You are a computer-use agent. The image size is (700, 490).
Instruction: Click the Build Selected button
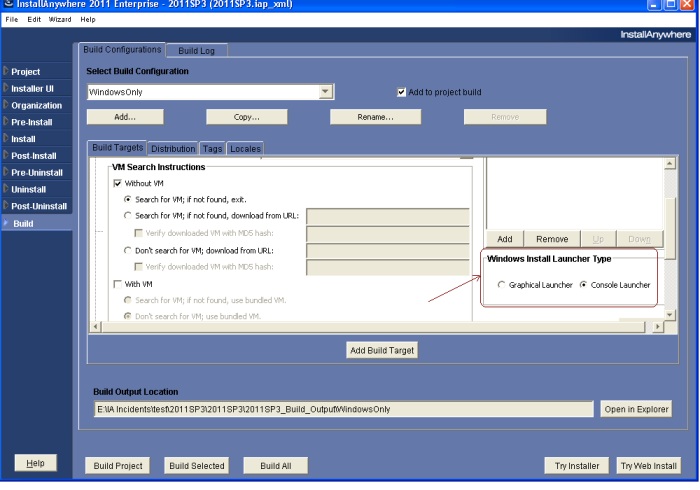[x=196, y=466]
